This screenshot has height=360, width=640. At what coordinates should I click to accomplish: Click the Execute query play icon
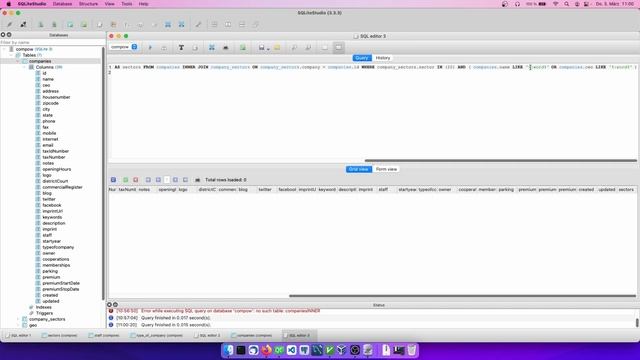[x=150, y=48]
